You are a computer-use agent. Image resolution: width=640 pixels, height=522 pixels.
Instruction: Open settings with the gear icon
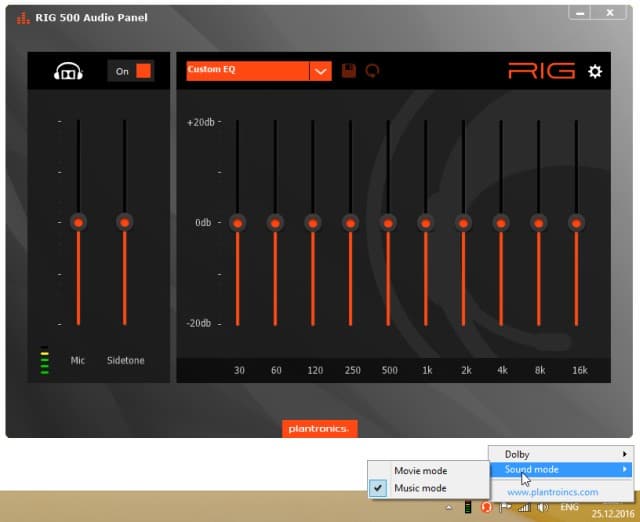click(595, 71)
